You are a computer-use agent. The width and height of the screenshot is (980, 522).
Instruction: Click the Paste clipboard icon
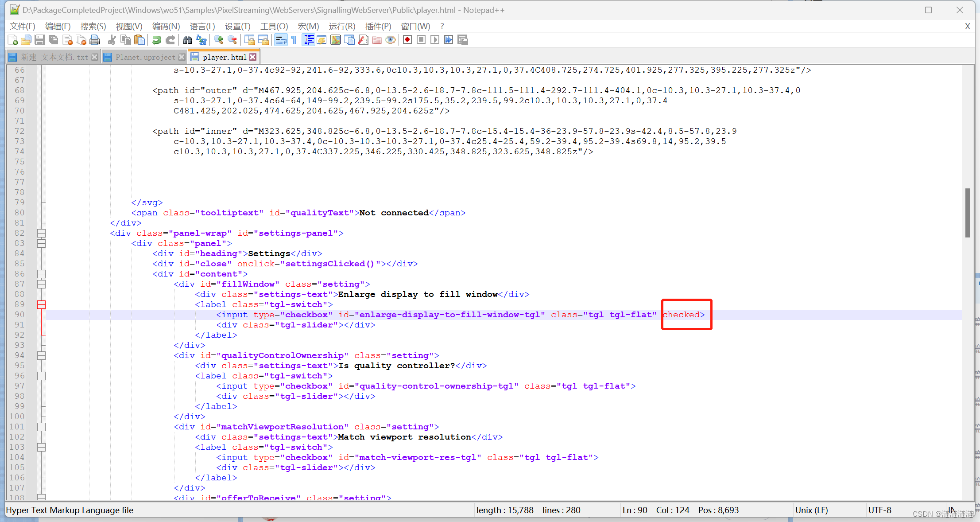click(x=139, y=40)
